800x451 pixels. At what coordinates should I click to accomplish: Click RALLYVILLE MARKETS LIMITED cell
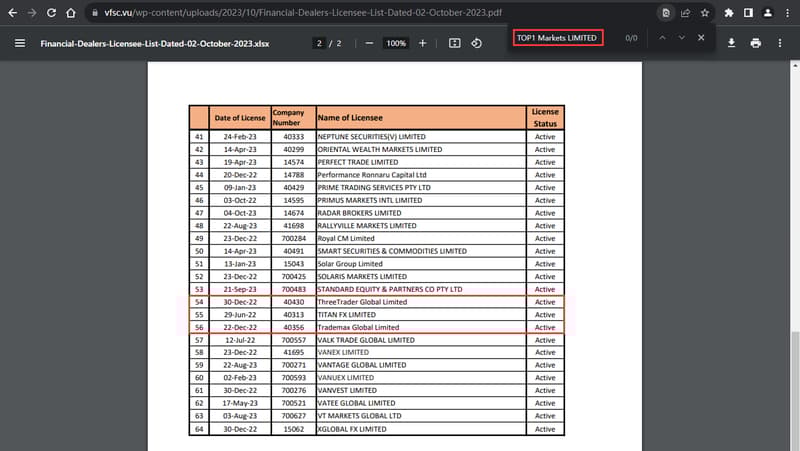click(x=421, y=226)
